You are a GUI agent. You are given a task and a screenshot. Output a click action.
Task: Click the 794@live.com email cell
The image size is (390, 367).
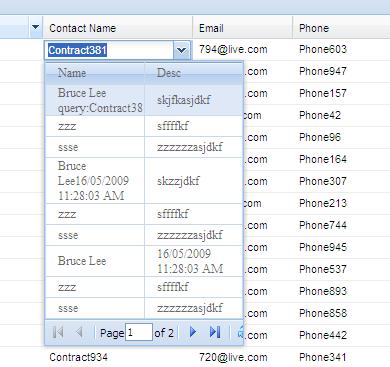233,50
